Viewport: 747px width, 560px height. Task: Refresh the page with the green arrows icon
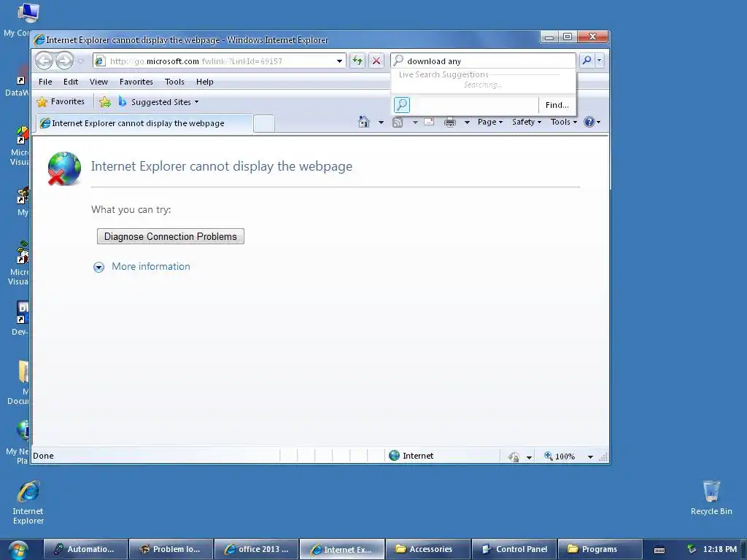tap(357, 61)
